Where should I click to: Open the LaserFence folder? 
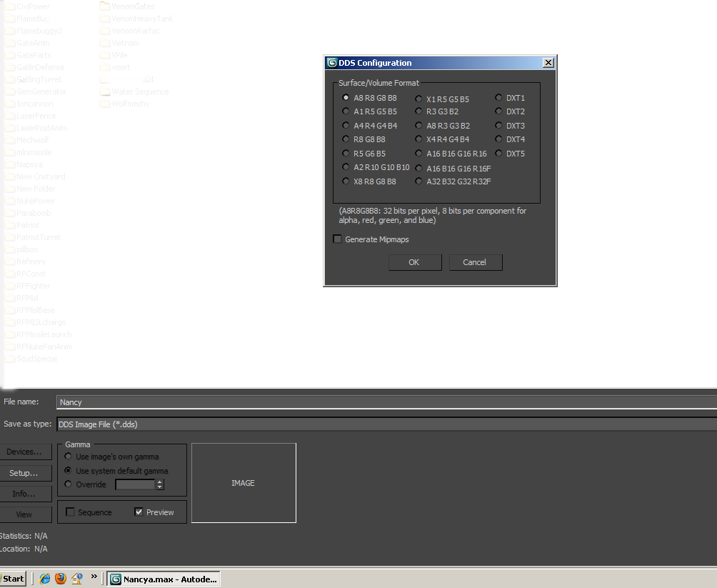pyautogui.click(x=31, y=116)
